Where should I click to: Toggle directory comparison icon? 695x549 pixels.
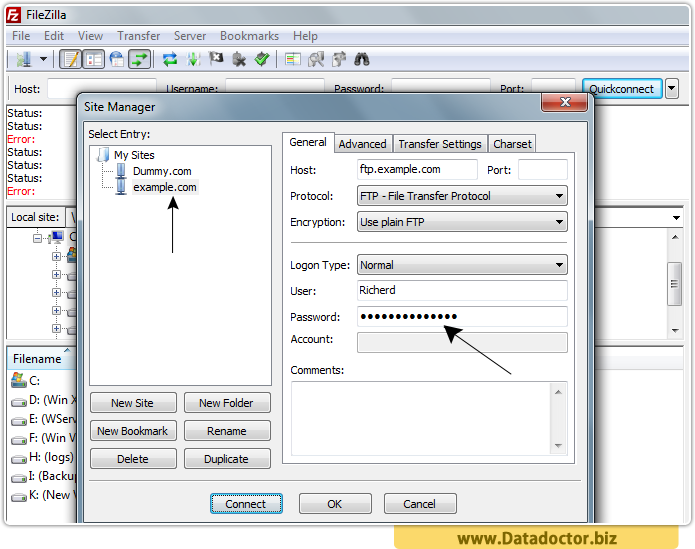click(316, 59)
